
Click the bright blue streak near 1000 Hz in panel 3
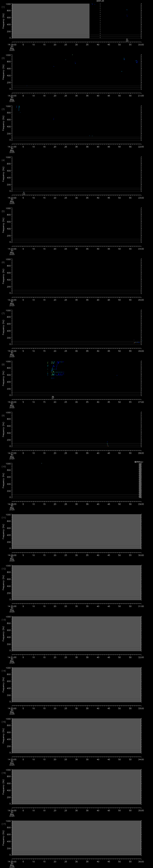coord(19,108)
